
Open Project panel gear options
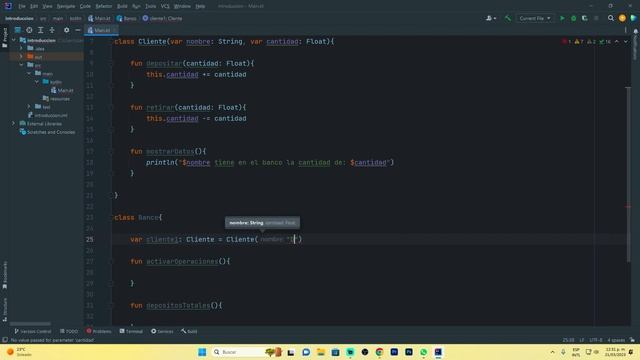[67, 30]
